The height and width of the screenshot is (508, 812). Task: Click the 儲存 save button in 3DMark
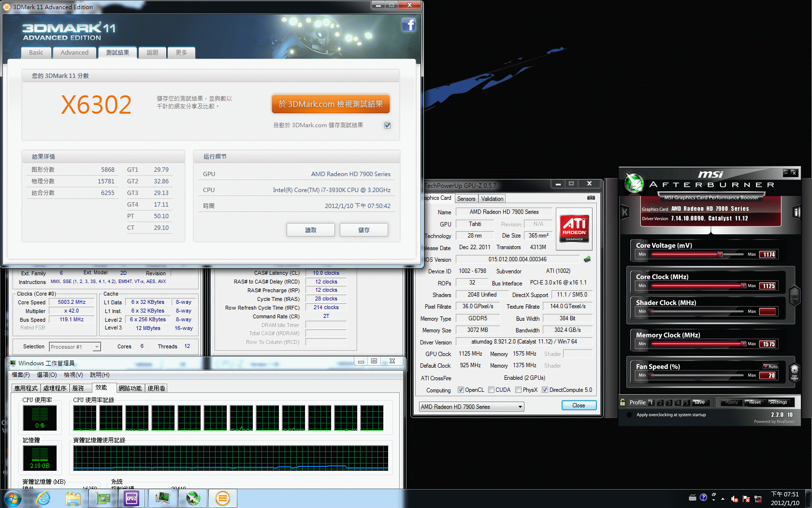pyautogui.click(x=364, y=230)
